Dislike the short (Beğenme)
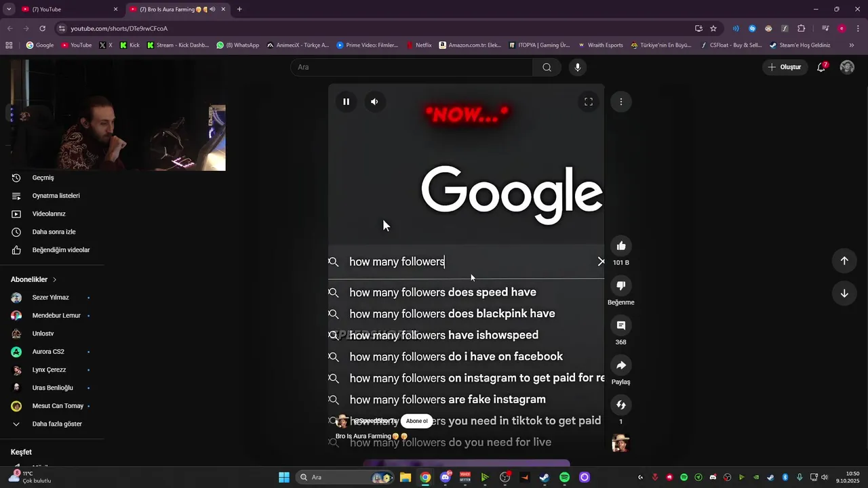Viewport: 868px width, 488px height. 621,285
